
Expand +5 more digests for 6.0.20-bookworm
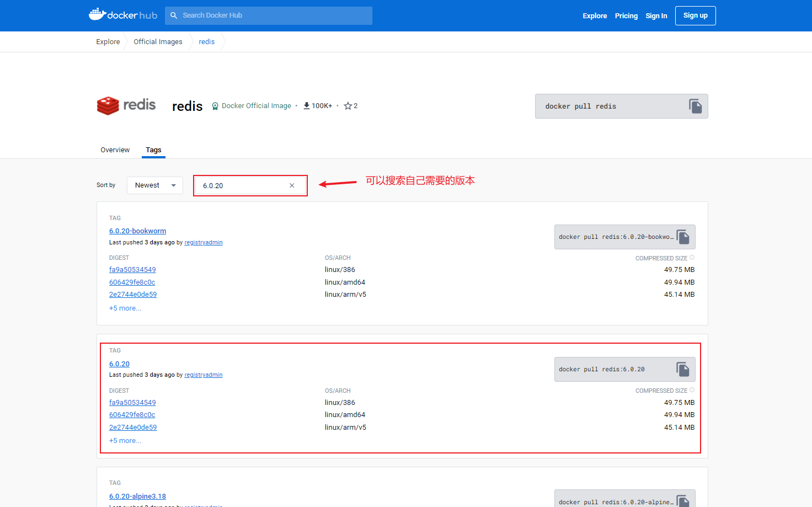tap(125, 308)
